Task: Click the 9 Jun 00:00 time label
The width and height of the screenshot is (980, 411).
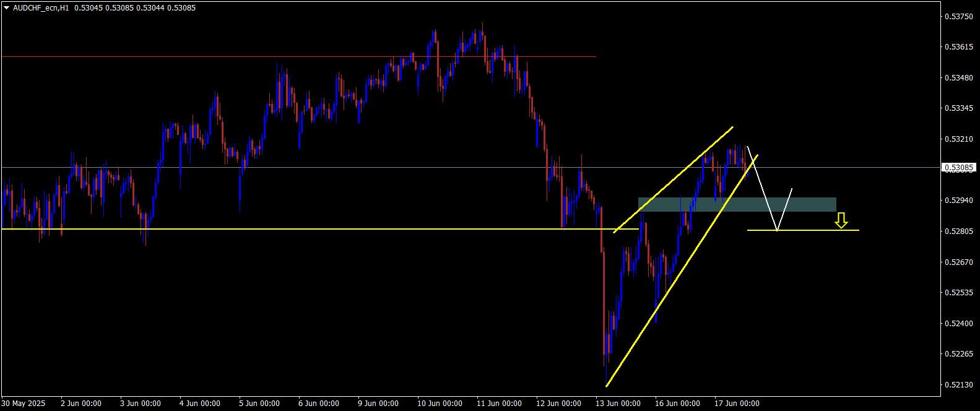Action: coord(378,404)
